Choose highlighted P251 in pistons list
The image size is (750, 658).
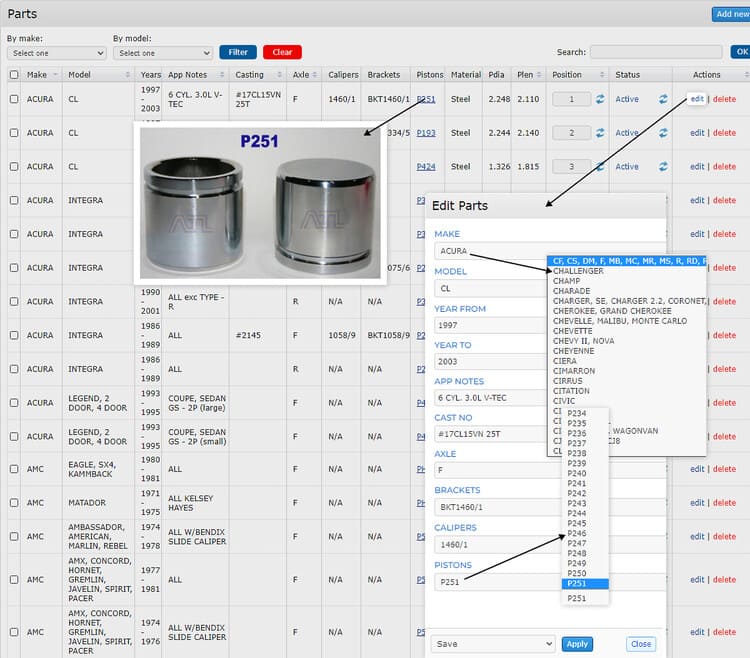click(585, 583)
